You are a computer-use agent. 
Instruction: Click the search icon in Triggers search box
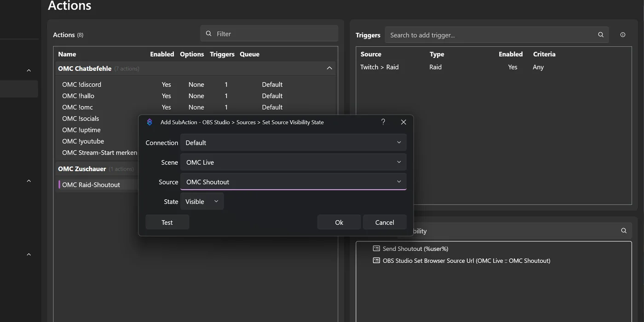click(x=601, y=35)
